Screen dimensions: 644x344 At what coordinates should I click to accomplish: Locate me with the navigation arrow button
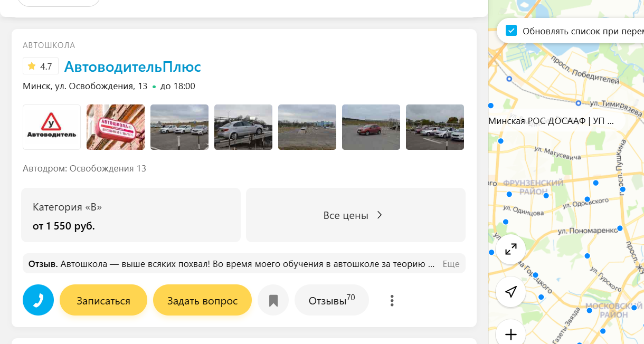[510, 292]
